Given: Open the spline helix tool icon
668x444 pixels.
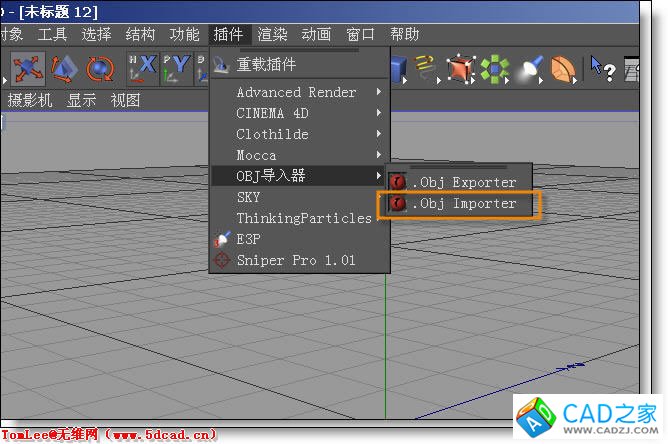Looking at the screenshot, I should (424, 67).
